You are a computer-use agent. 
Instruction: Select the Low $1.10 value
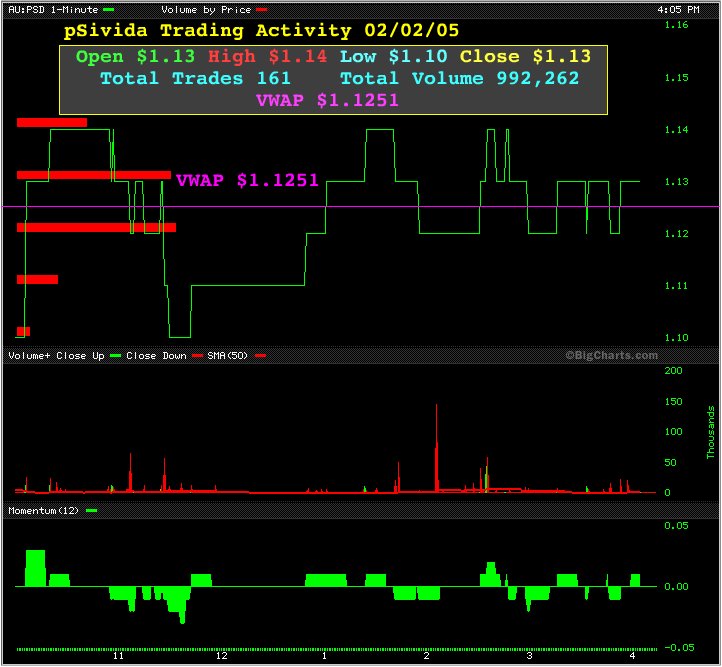[x=394, y=57]
